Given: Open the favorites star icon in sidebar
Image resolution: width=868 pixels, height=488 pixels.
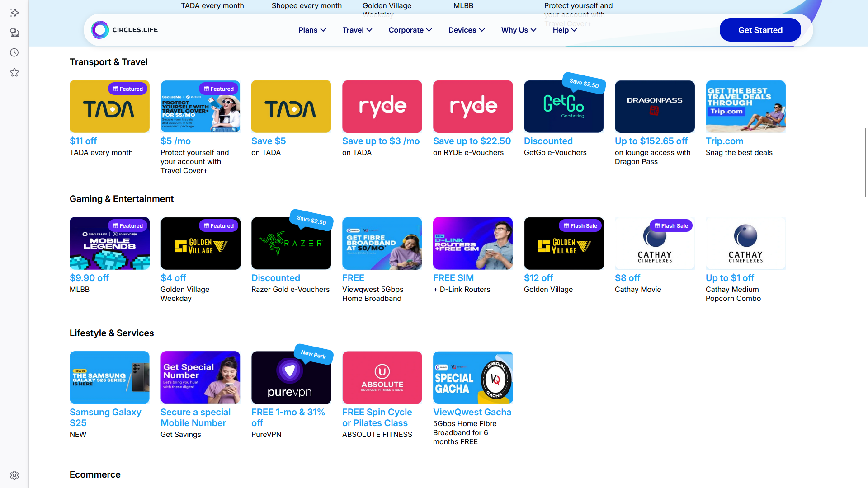Looking at the screenshot, I should pos(14,72).
